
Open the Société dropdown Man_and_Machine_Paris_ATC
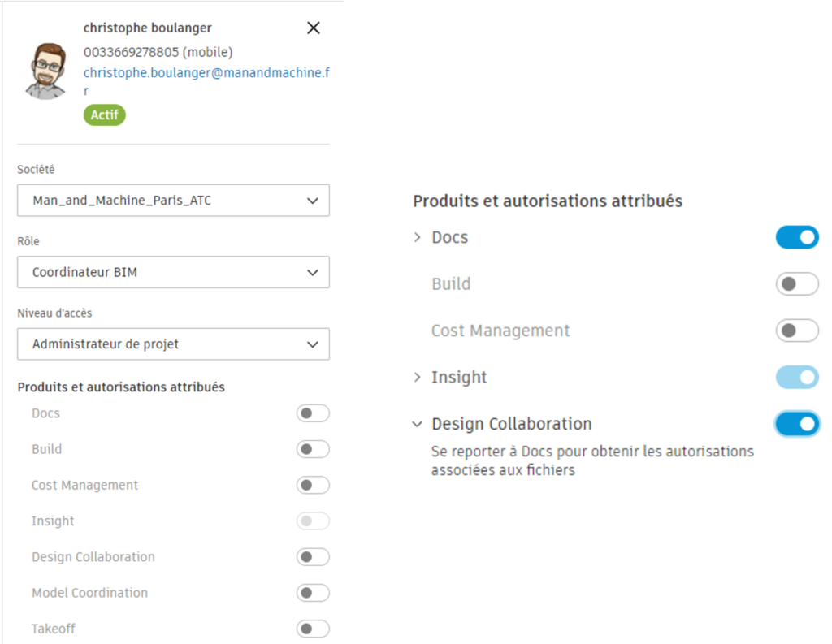[173, 201]
